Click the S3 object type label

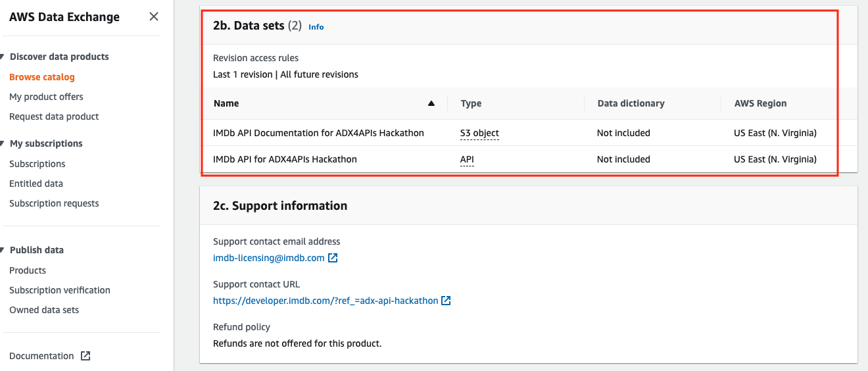pyautogui.click(x=479, y=133)
